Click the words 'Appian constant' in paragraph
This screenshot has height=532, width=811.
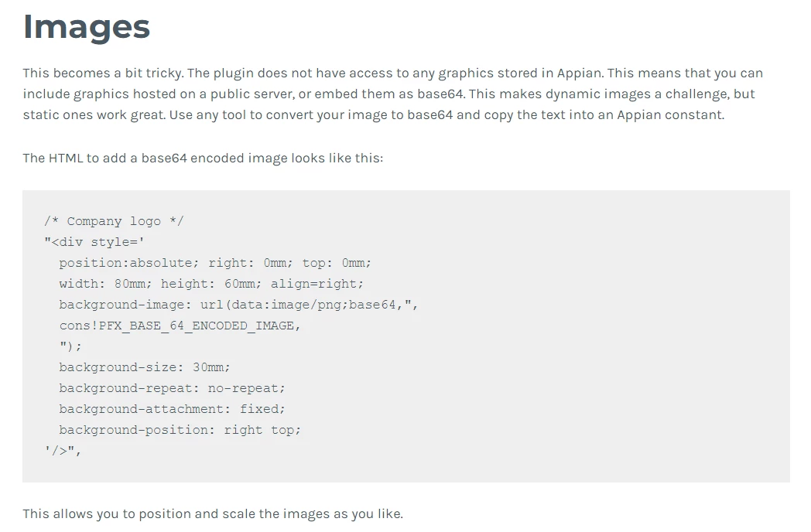pos(670,114)
